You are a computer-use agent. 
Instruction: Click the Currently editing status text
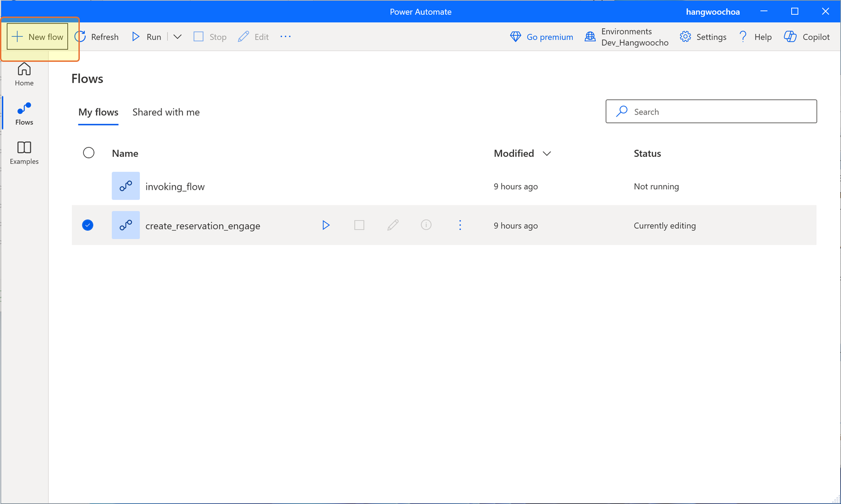[x=665, y=225]
